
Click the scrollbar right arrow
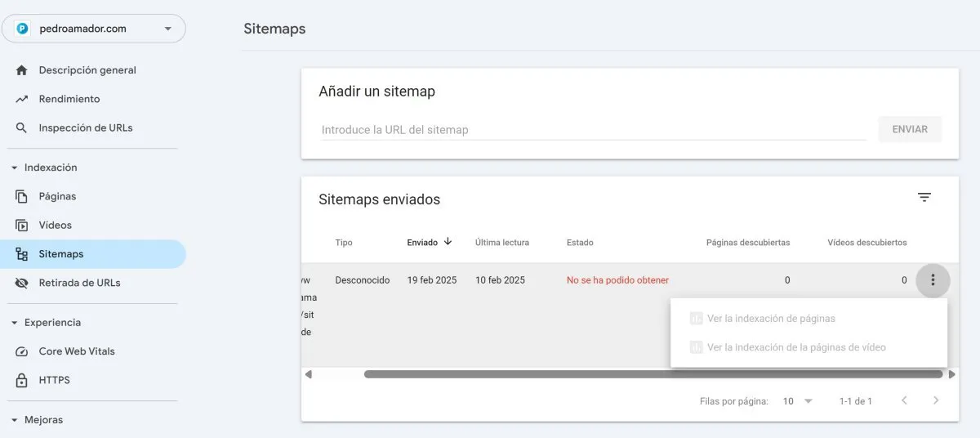pos(952,374)
